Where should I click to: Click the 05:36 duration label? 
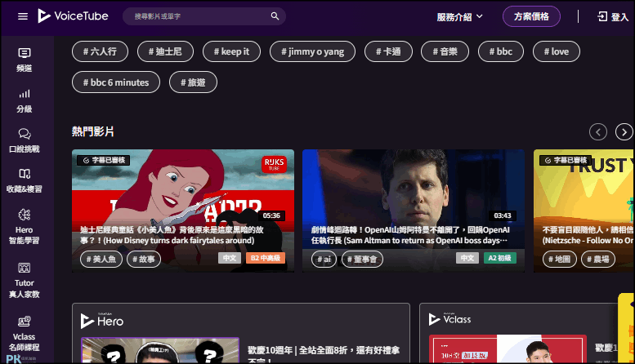tap(271, 215)
